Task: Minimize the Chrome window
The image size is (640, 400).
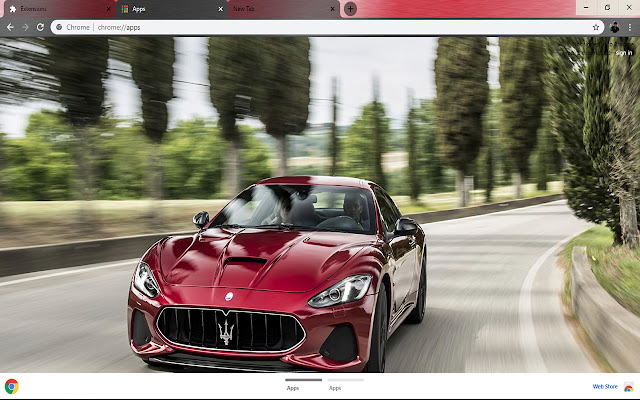Action: [x=587, y=7]
